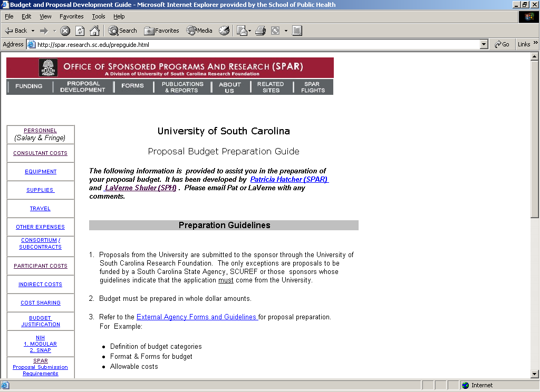Visit the INDIRECT COSTS sidebar link
540x392 pixels.
coord(40,285)
